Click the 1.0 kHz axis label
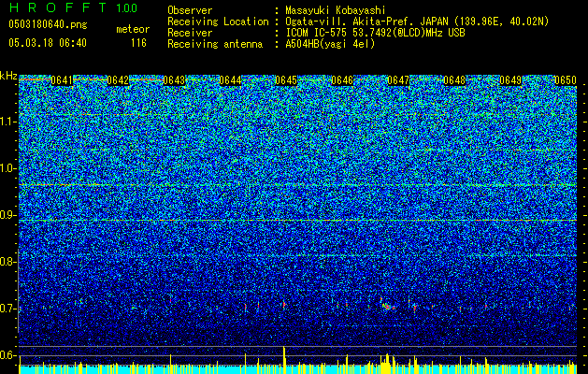 click(7, 168)
